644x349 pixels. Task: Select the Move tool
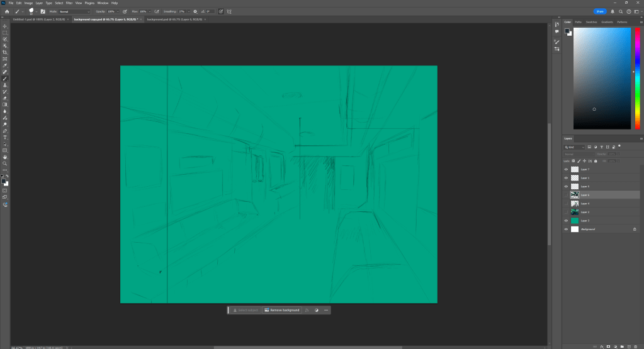(5, 26)
